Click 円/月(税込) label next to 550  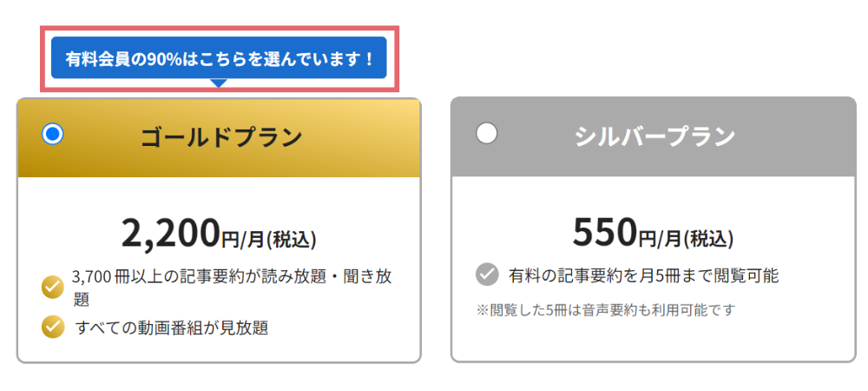tap(686, 237)
